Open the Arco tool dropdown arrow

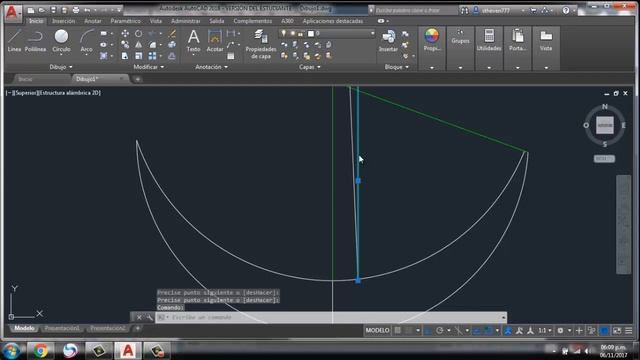pos(86,55)
